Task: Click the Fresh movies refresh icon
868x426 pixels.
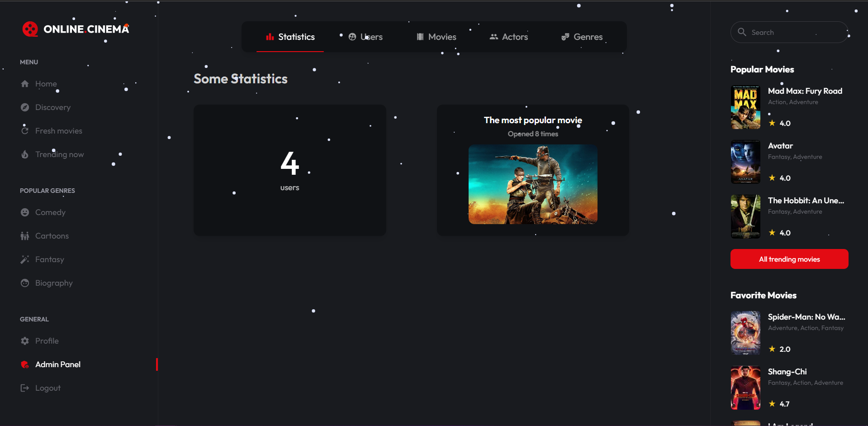Action: tap(25, 130)
